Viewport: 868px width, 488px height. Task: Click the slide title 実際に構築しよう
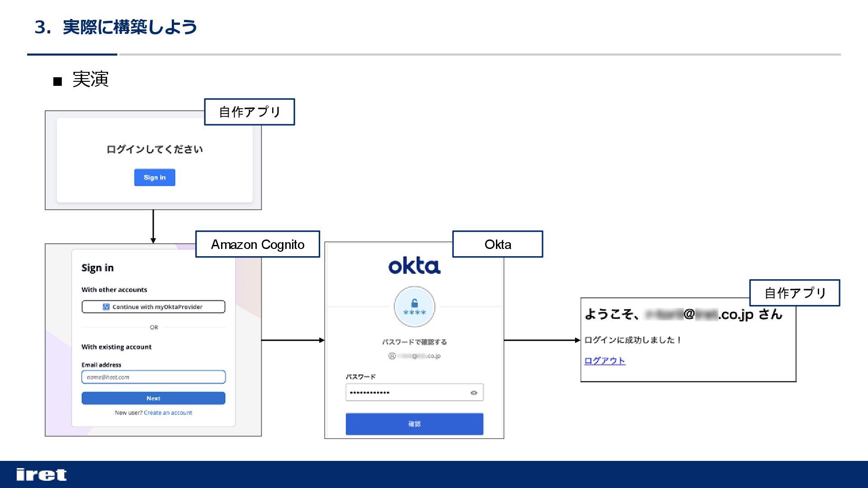click(130, 27)
